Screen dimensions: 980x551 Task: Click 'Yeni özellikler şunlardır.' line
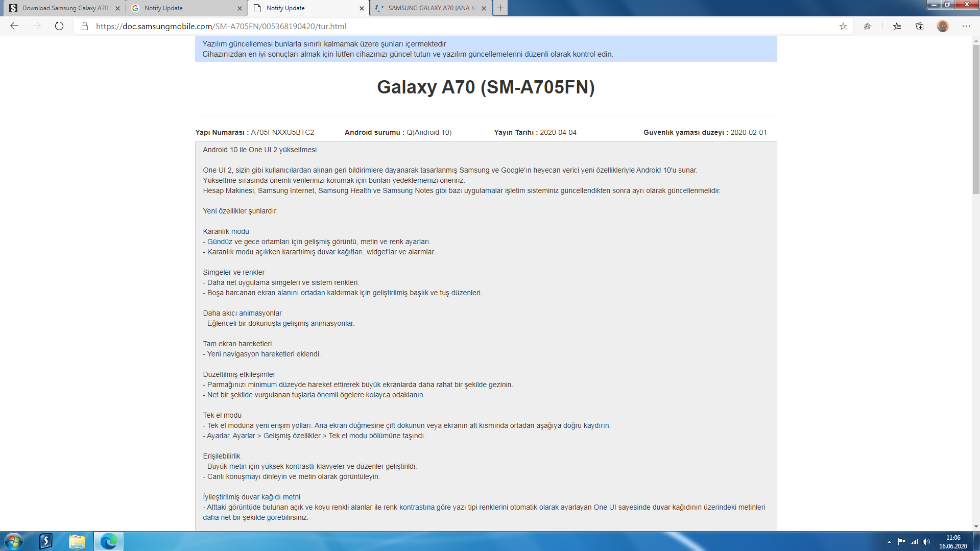(x=240, y=211)
